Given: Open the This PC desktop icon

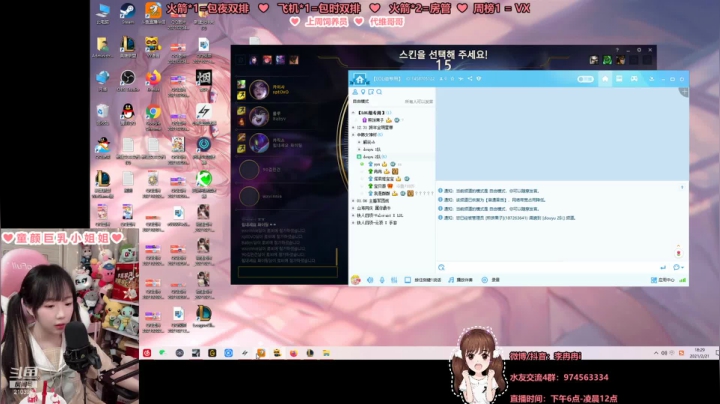Looking at the screenshot, I should coord(102,13).
